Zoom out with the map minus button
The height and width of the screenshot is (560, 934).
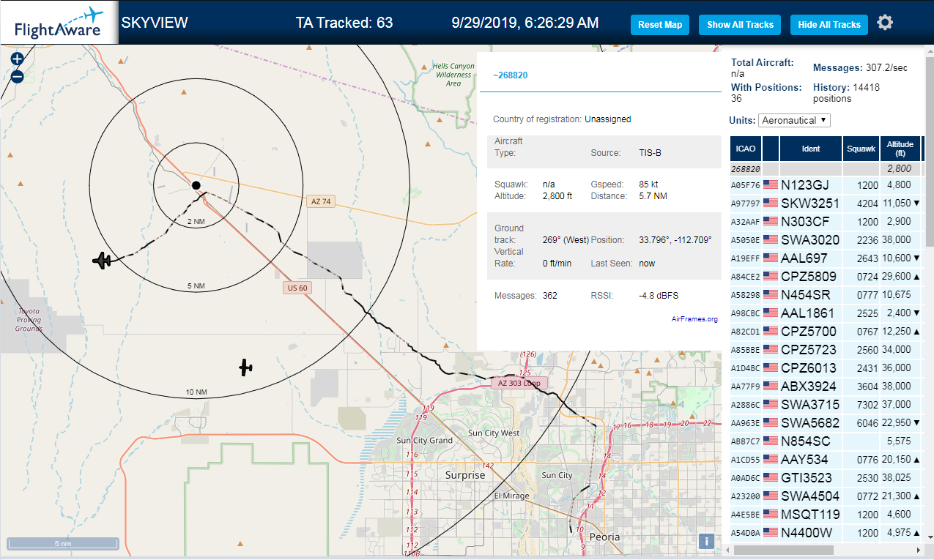pos(18,76)
